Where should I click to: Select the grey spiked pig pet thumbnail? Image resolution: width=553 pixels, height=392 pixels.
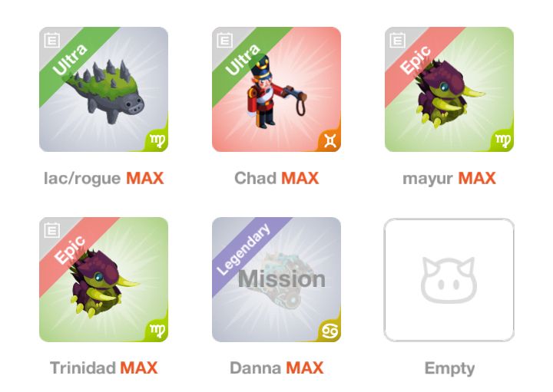pos(104,90)
